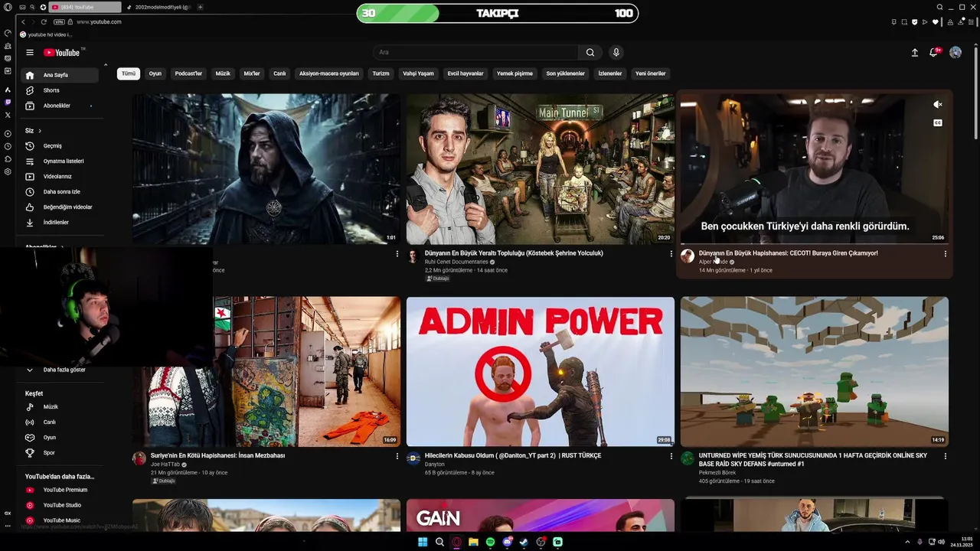Open the Opera sidebar settings gear

(x=8, y=171)
